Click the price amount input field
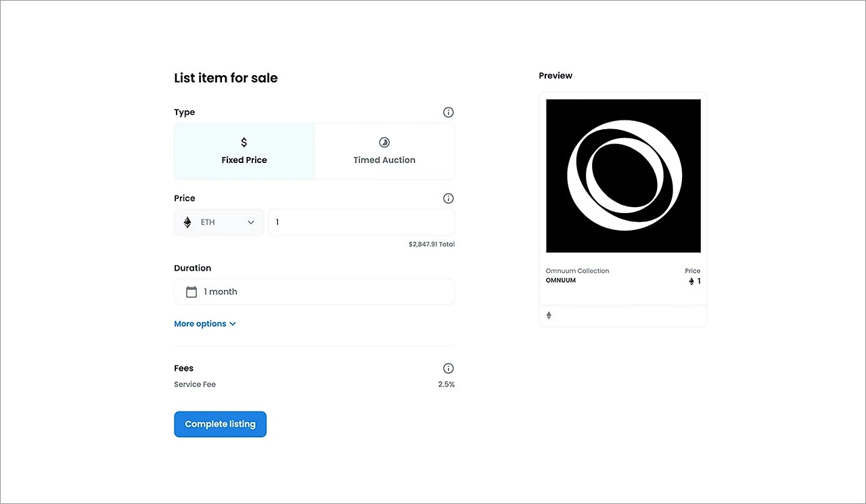 point(361,222)
